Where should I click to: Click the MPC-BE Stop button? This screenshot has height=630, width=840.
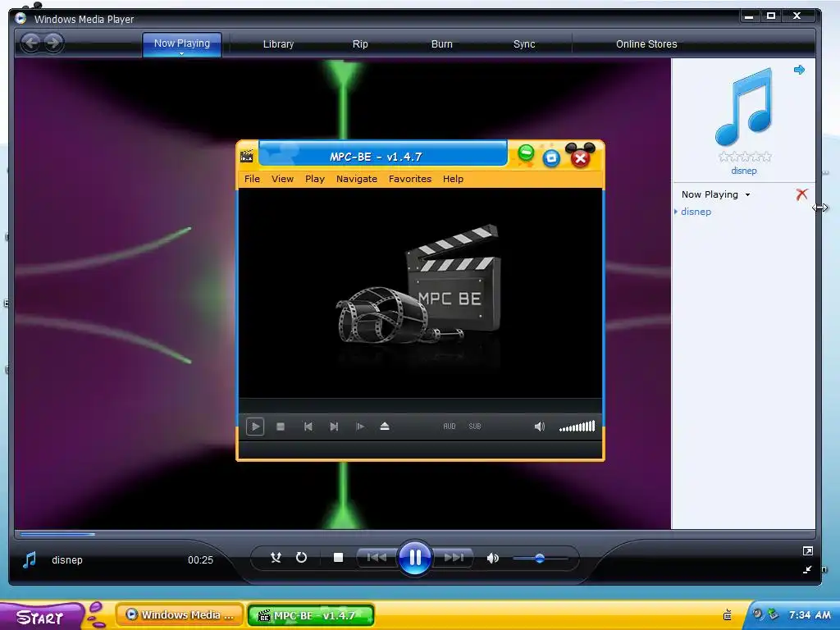coord(281,427)
